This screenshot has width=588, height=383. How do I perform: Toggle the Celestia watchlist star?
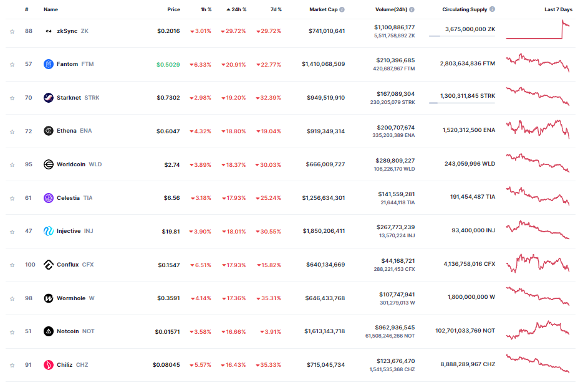tap(12, 198)
